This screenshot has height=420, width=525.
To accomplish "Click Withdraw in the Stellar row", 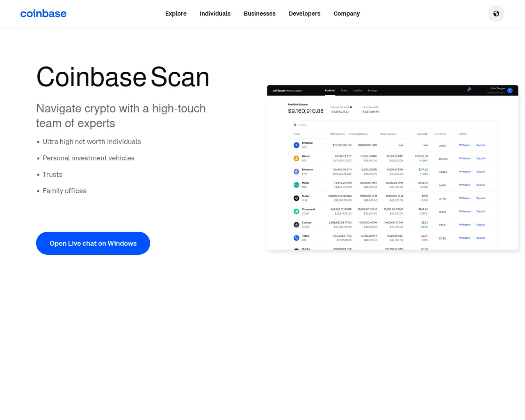I will (x=465, y=198).
